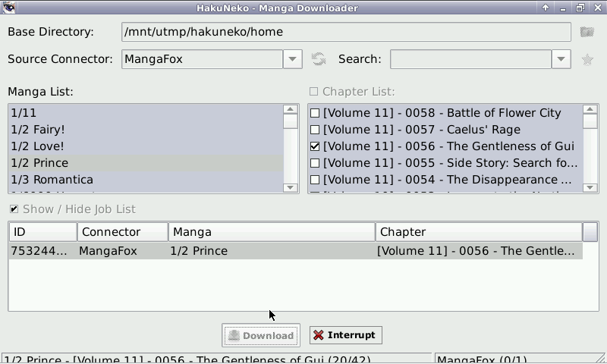Select manga 1/3 Romantica
The width and height of the screenshot is (607, 364).
[x=146, y=180]
